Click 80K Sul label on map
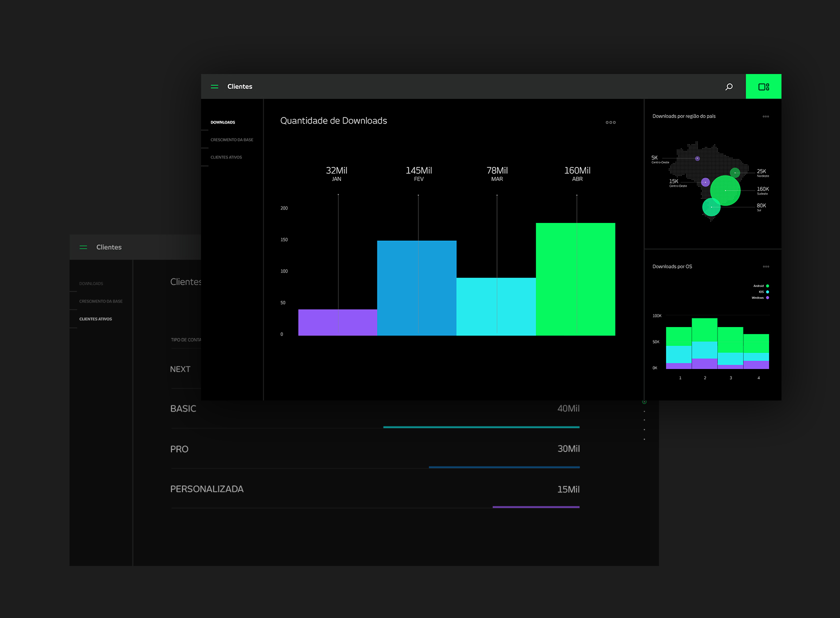Viewport: 840px width, 618px height. coord(761,207)
